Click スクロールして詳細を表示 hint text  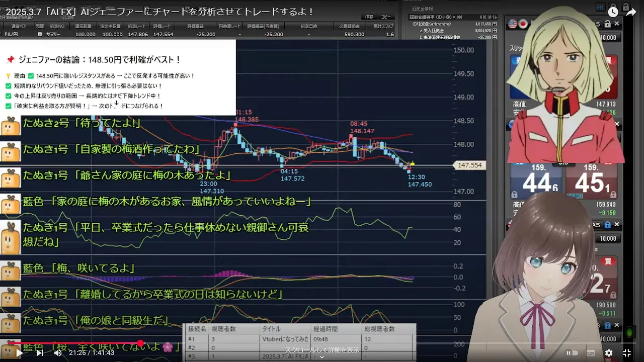pos(322,350)
